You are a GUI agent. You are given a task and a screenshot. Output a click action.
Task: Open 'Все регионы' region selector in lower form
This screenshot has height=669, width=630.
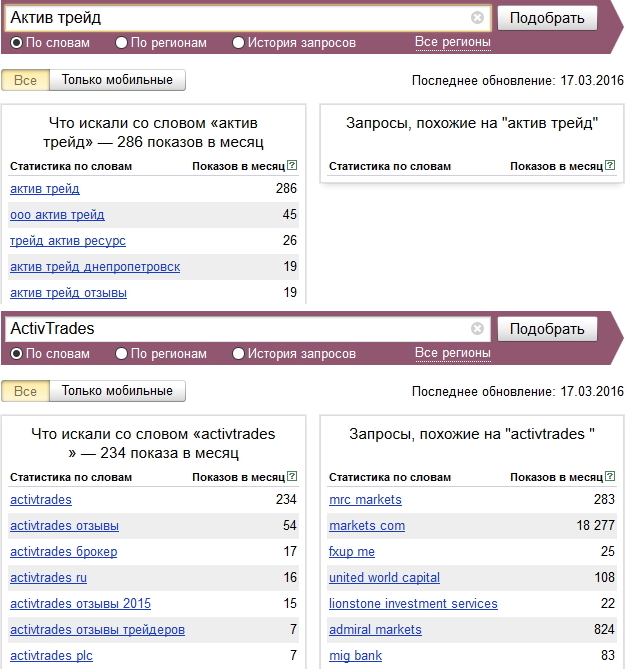click(x=453, y=353)
